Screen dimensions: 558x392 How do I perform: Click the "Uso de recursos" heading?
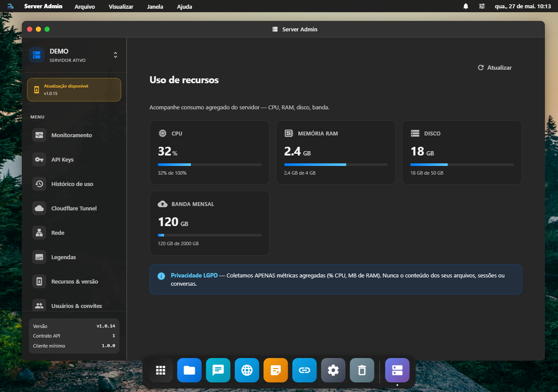click(184, 80)
